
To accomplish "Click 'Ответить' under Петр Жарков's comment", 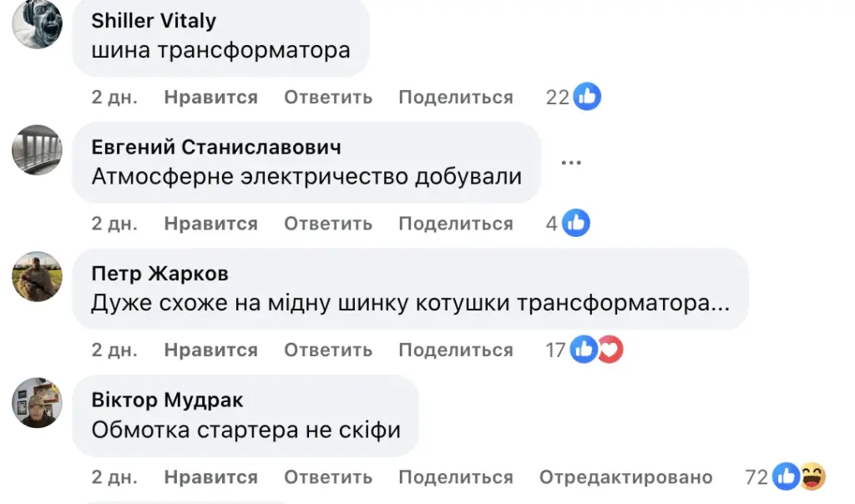I will 329,350.
